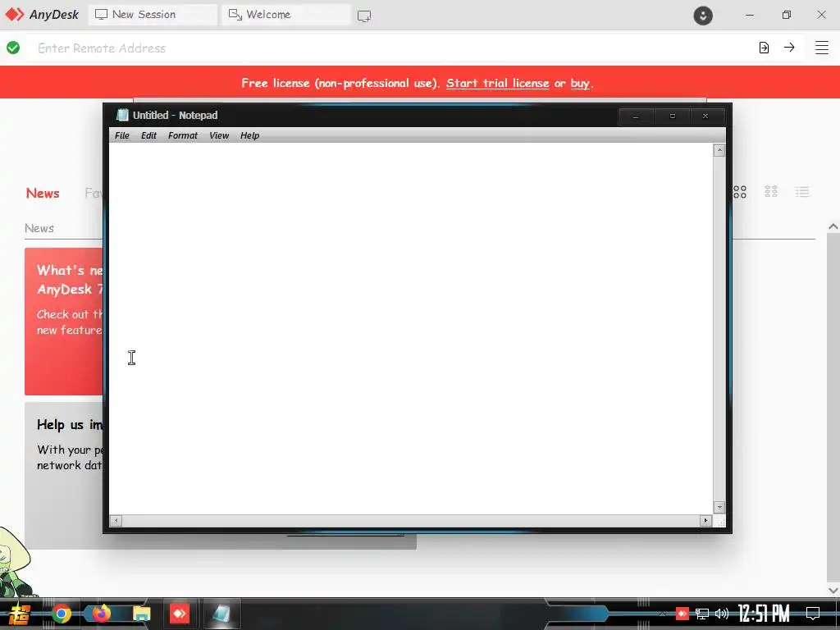Click the Notepad icon in its title bar
Viewport: 840px width, 630px height.
coord(123,115)
